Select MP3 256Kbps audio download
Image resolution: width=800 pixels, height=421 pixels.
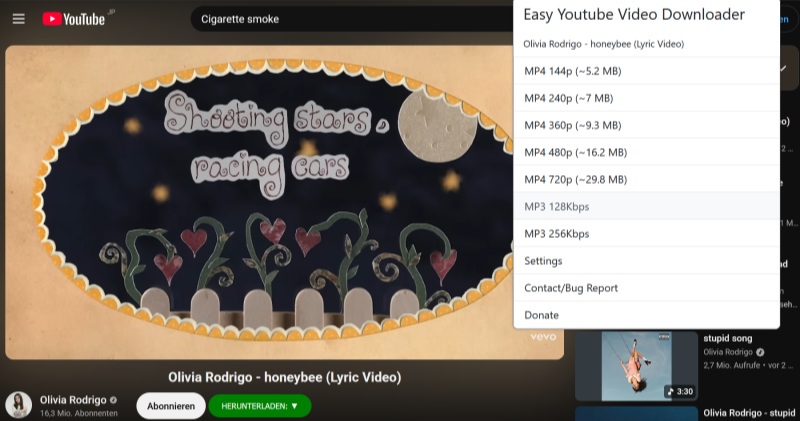(x=646, y=233)
